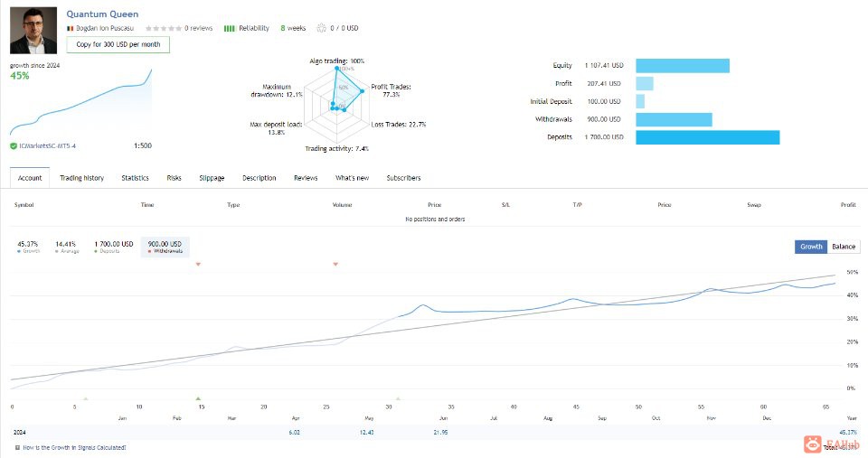
Task: Switch to the Trading history tab
Action: [82, 178]
